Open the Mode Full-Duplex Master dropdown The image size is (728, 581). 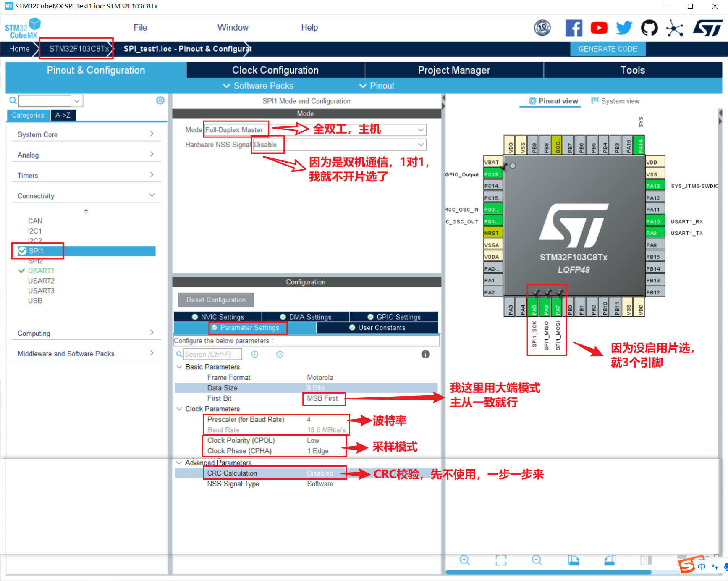tap(315, 130)
